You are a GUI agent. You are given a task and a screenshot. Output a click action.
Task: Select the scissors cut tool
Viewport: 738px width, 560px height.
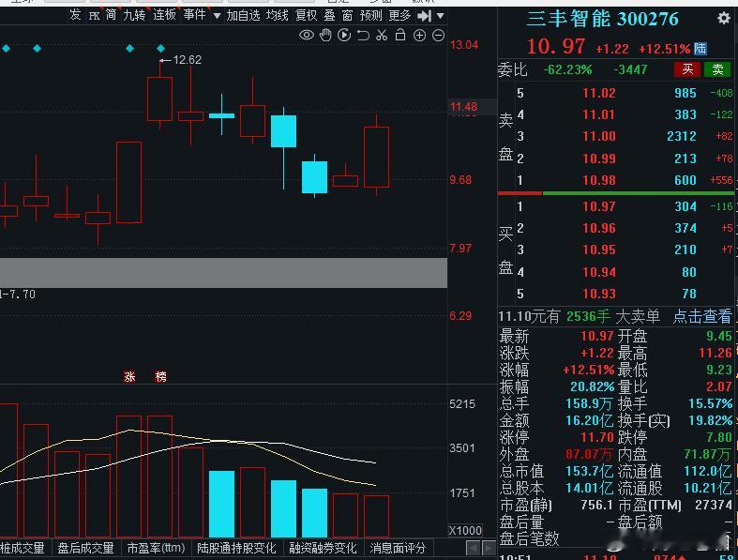382,35
